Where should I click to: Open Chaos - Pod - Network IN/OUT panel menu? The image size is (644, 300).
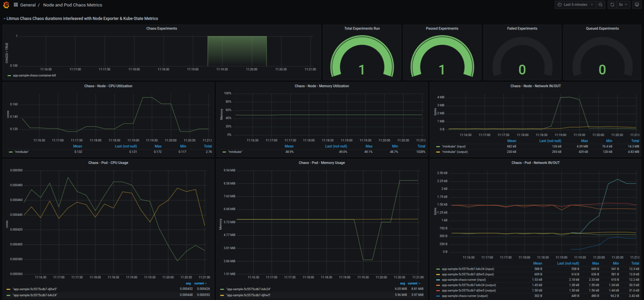[x=535, y=163]
